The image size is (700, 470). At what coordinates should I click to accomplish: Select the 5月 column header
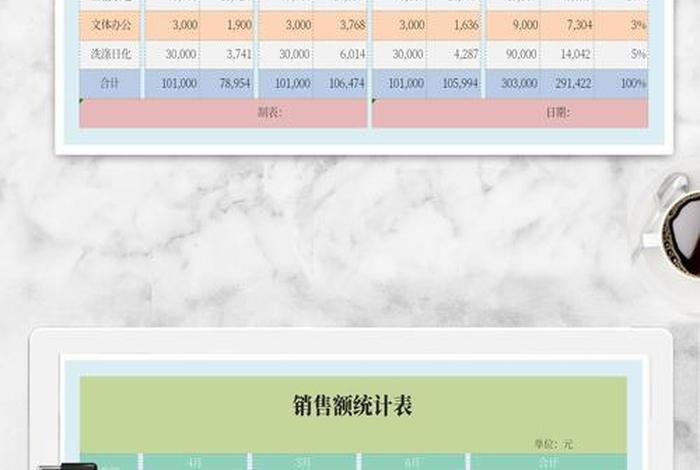click(x=304, y=462)
